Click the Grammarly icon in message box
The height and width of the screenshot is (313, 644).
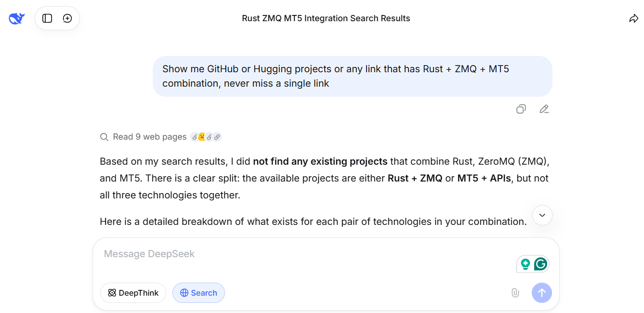[x=540, y=264]
